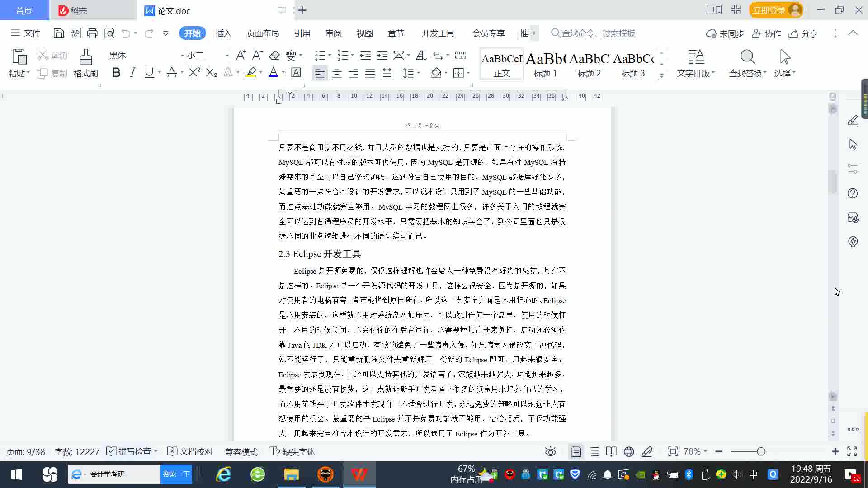The height and width of the screenshot is (488, 868).
Task: Click the eye protection mode icon
Action: pos(550,451)
